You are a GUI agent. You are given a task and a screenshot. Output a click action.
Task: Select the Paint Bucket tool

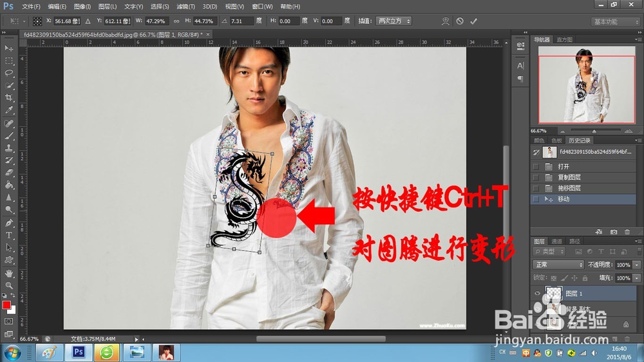pyautogui.click(x=8, y=185)
